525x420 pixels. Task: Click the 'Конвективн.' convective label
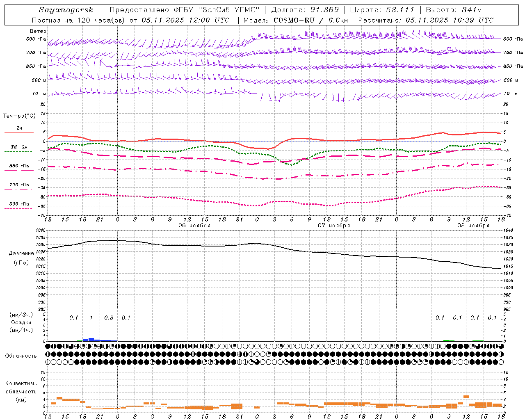[21, 383]
